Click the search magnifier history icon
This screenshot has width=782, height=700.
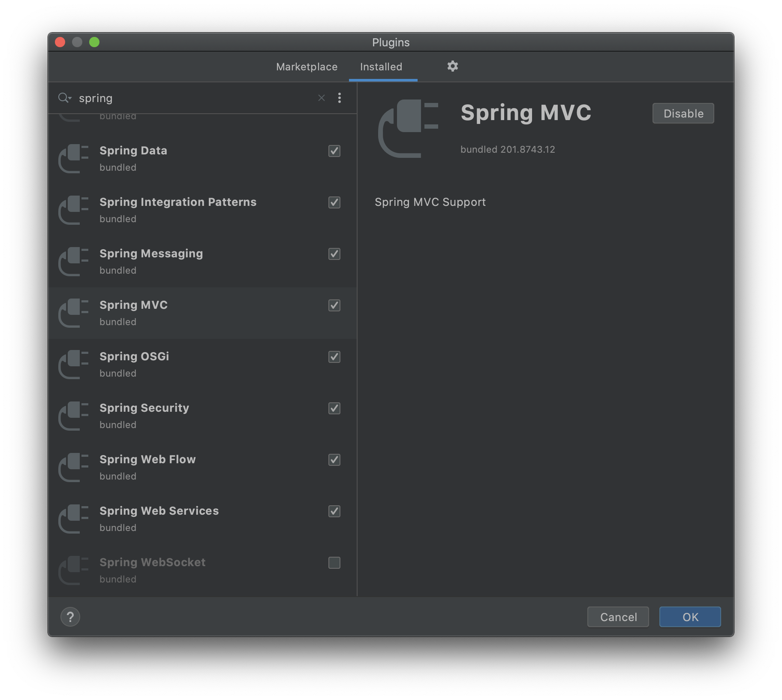pyautogui.click(x=65, y=98)
